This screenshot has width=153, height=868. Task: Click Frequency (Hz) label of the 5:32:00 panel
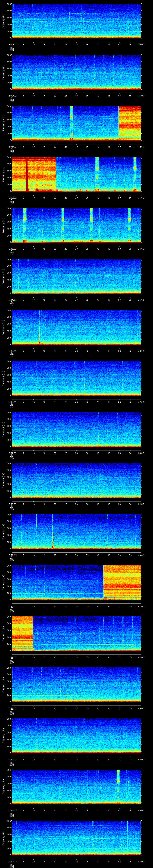(3, 174)
